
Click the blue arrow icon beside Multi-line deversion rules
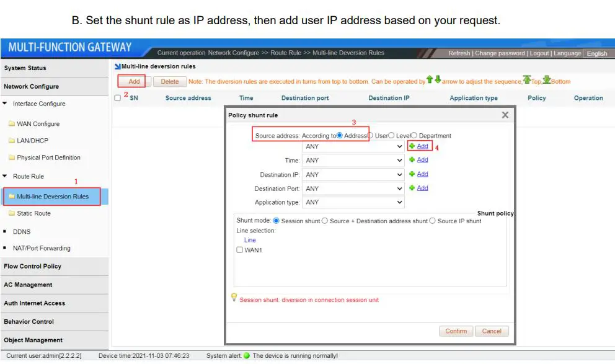pyautogui.click(x=117, y=66)
